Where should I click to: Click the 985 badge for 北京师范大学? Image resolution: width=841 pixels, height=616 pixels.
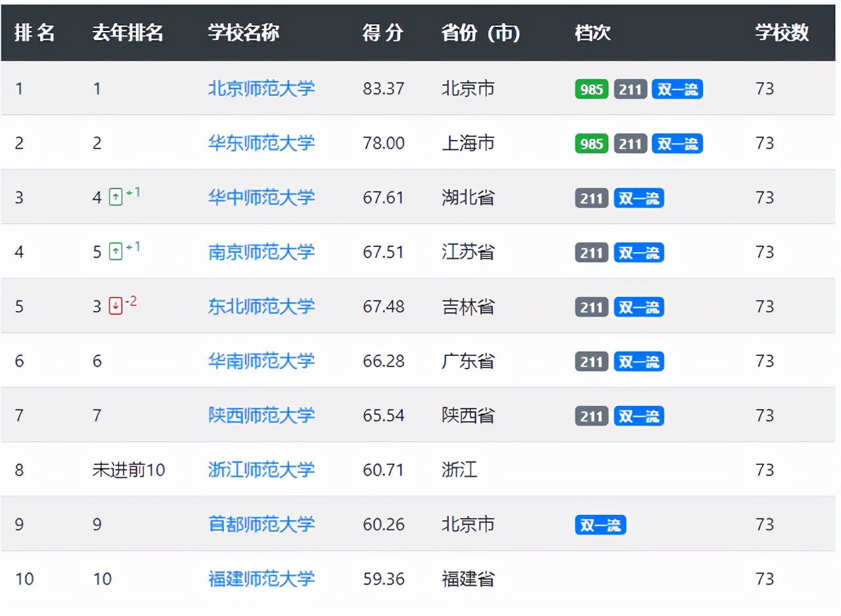[x=591, y=89]
